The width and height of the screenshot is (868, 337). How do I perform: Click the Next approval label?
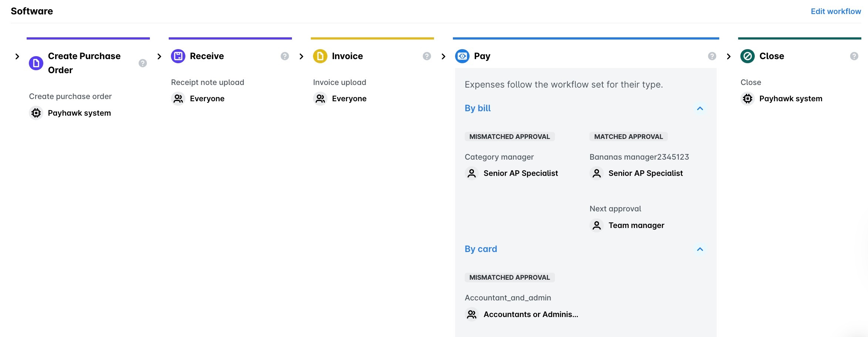point(615,209)
